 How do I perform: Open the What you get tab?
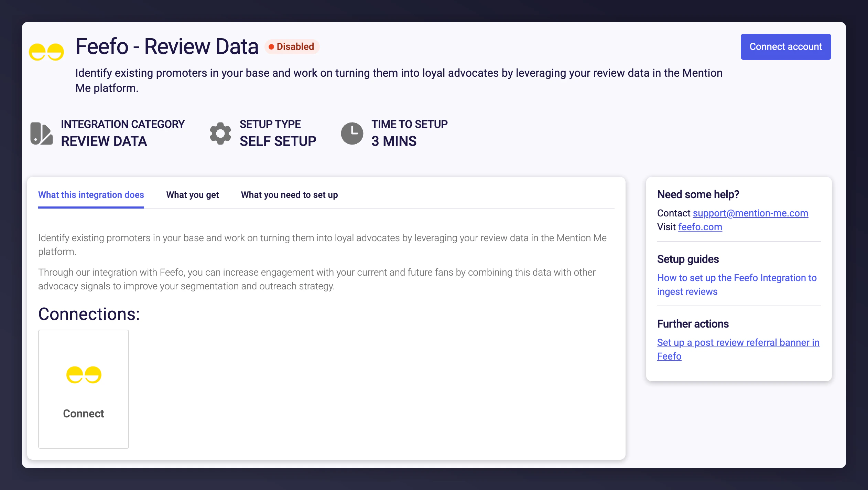click(193, 195)
